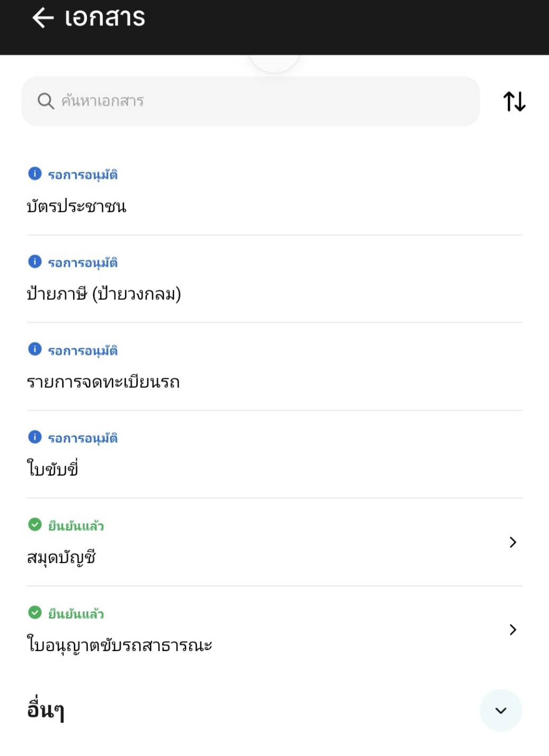Tap รอการอนุมัติ status above ใบขับขี่

coord(83,438)
